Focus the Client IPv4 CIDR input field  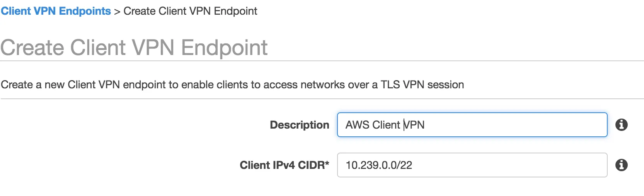[472, 165]
